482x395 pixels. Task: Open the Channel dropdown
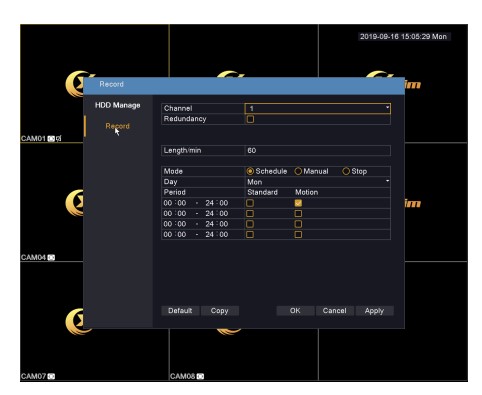click(318, 108)
